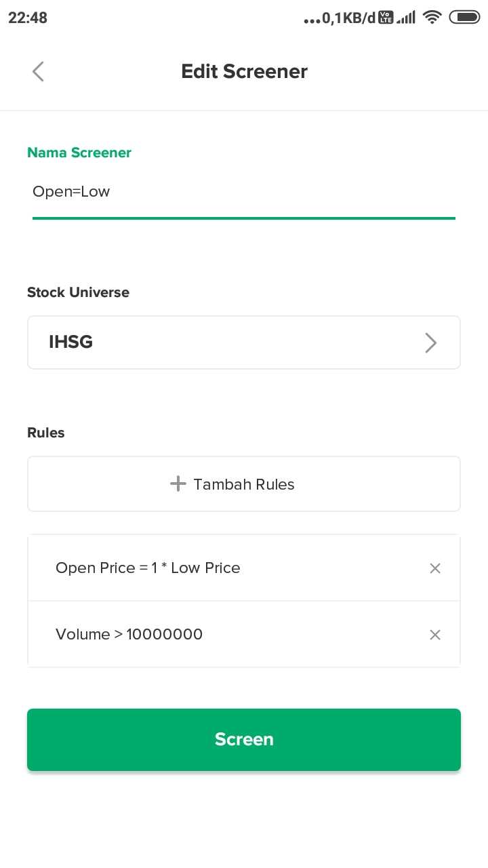The image size is (488, 868).
Task: Click the Screen button
Action: [244, 739]
